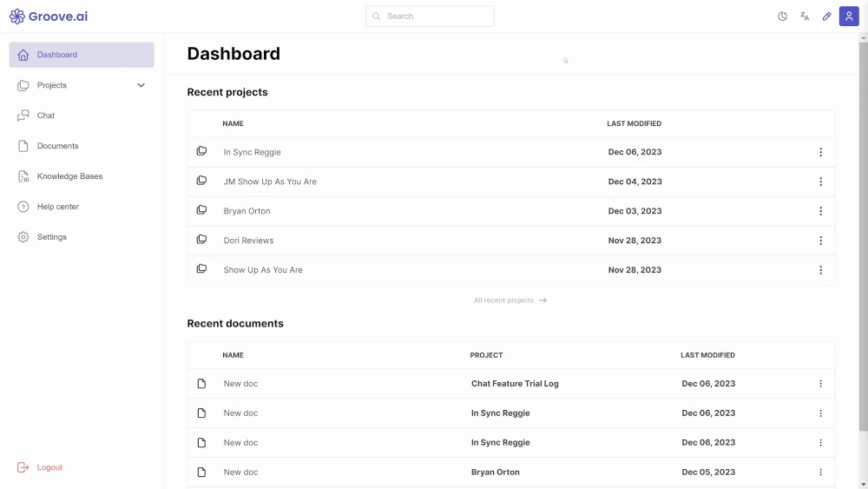Click the page vertical scrollbar
868x489 pixels.
click(862, 235)
